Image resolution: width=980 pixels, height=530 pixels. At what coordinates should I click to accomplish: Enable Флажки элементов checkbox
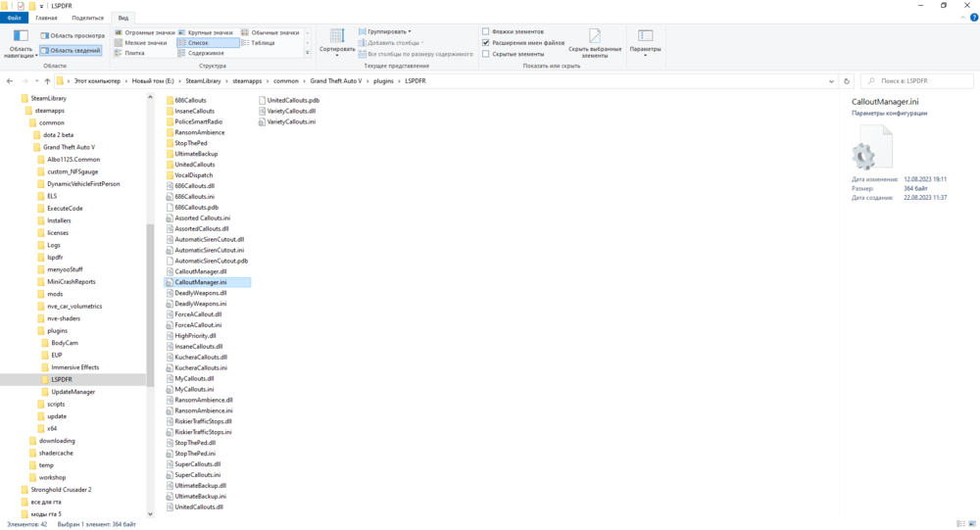pyautogui.click(x=486, y=31)
